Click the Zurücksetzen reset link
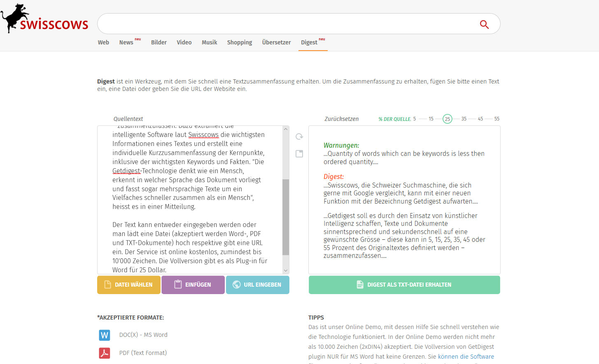This screenshot has width=599, height=364. coord(342,119)
